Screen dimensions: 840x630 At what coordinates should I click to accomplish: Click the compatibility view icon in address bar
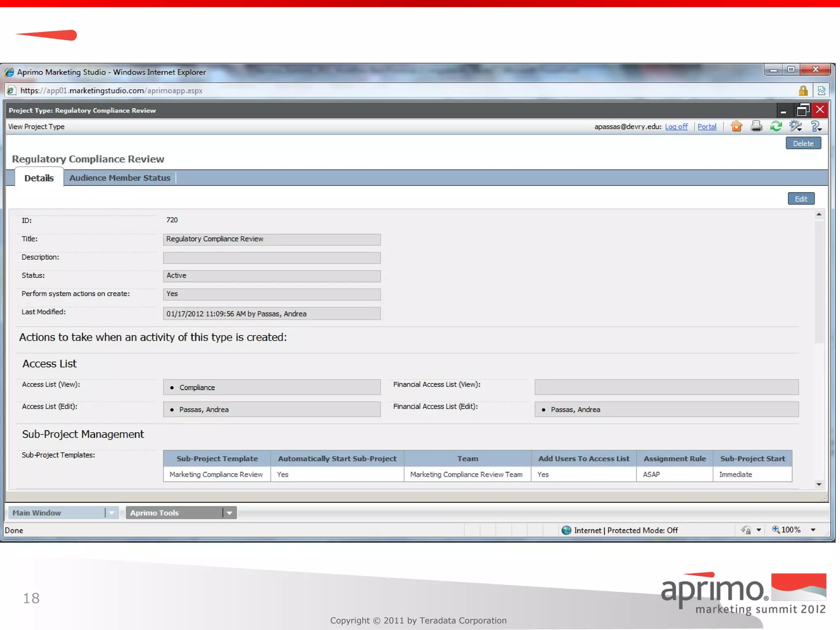tap(822, 90)
